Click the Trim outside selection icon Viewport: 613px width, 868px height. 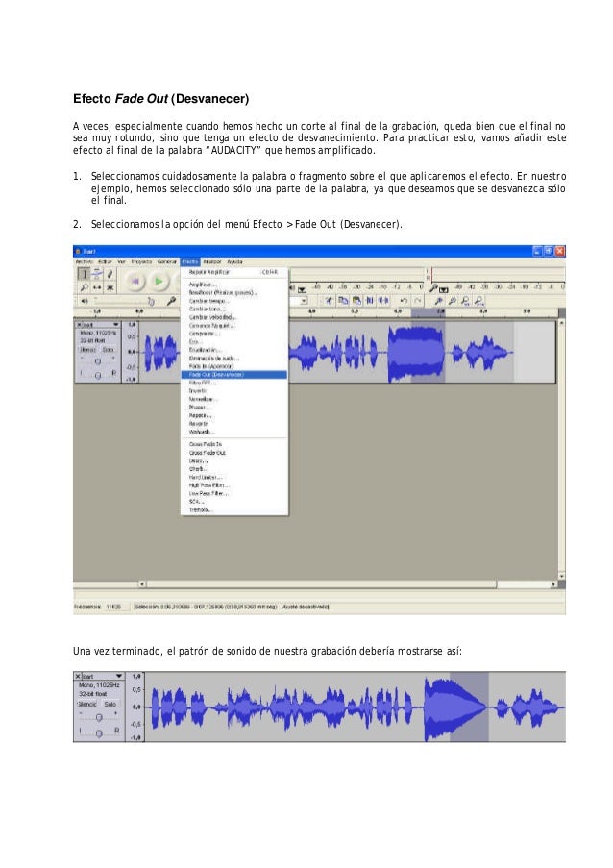tap(370, 301)
